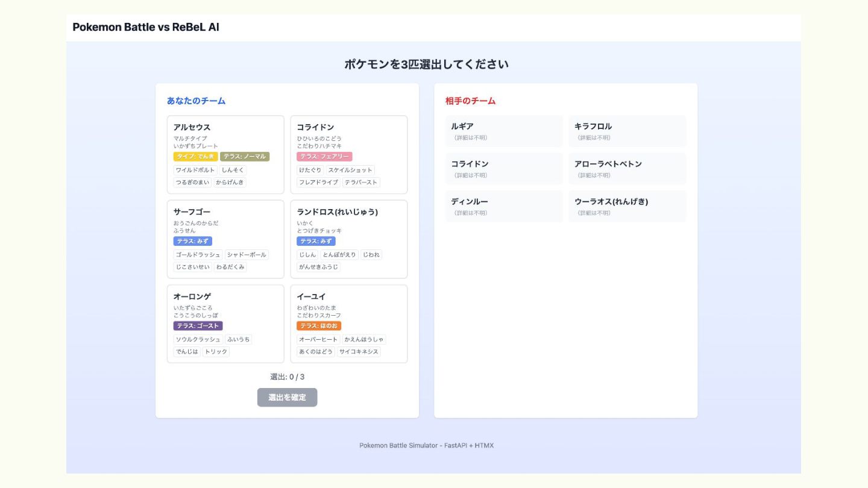
Task: Click the トリック move tag
Action: [x=216, y=352]
